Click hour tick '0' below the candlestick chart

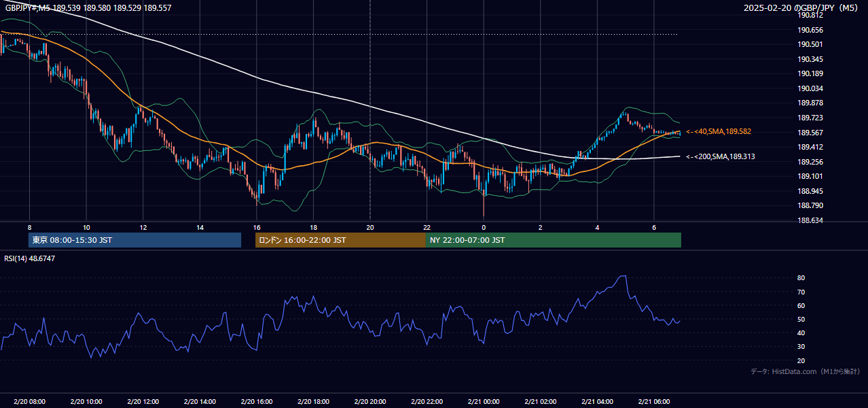(x=483, y=227)
